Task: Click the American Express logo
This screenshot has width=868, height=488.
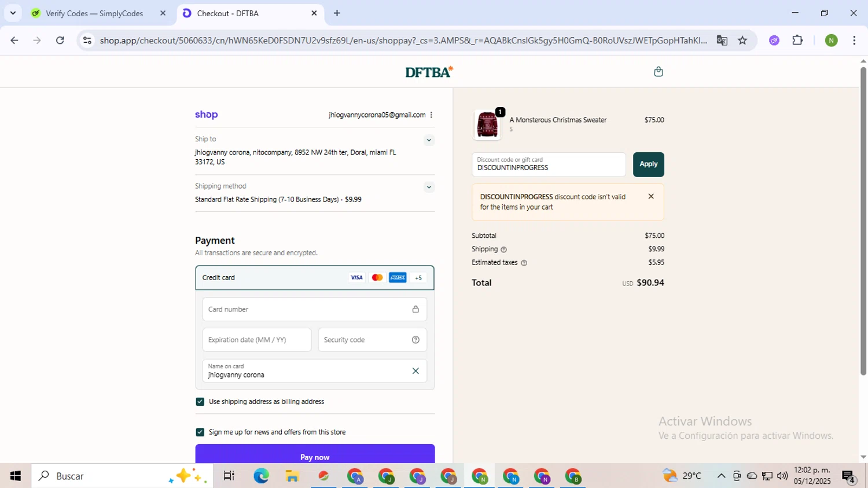Action: coord(398,278)
